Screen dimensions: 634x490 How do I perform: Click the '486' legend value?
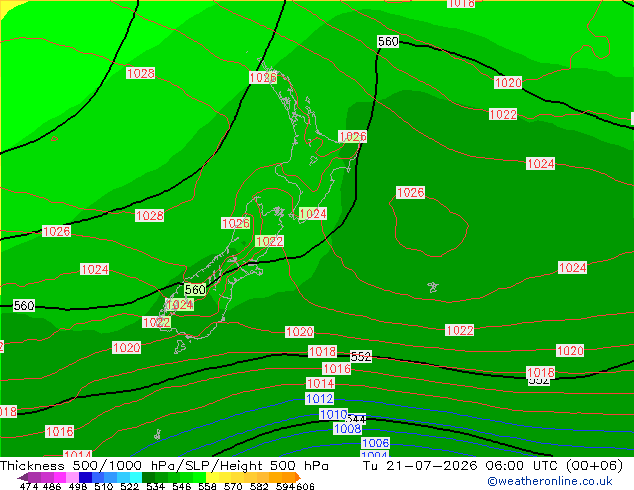tap(52, 486)
